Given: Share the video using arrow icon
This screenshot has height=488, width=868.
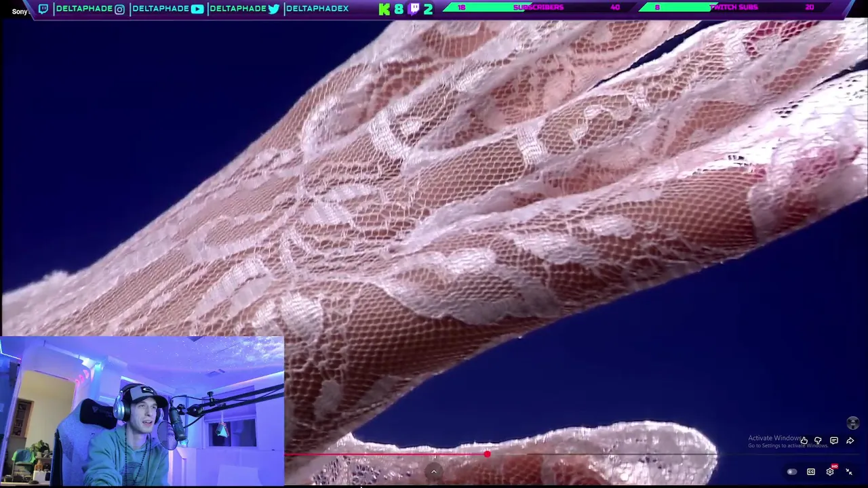Looking at the screenshot, I should click(850, 441).
